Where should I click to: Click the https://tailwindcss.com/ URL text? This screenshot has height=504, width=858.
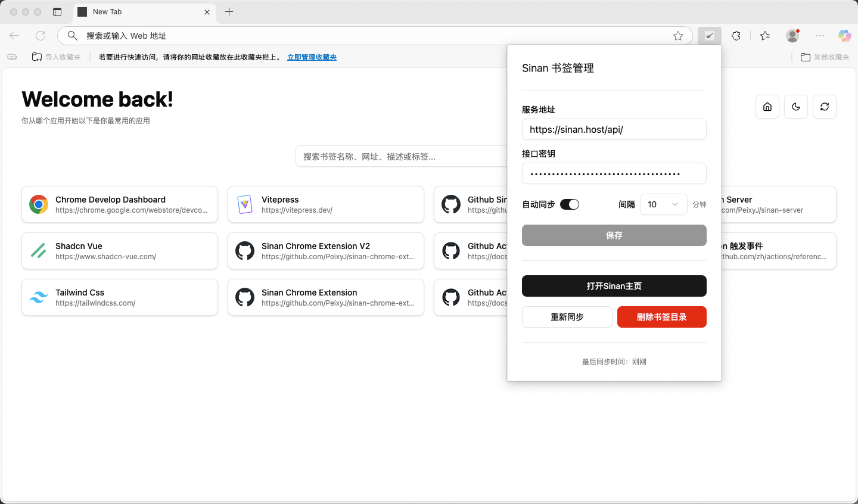pyautogui.click(x=95, y=303)
